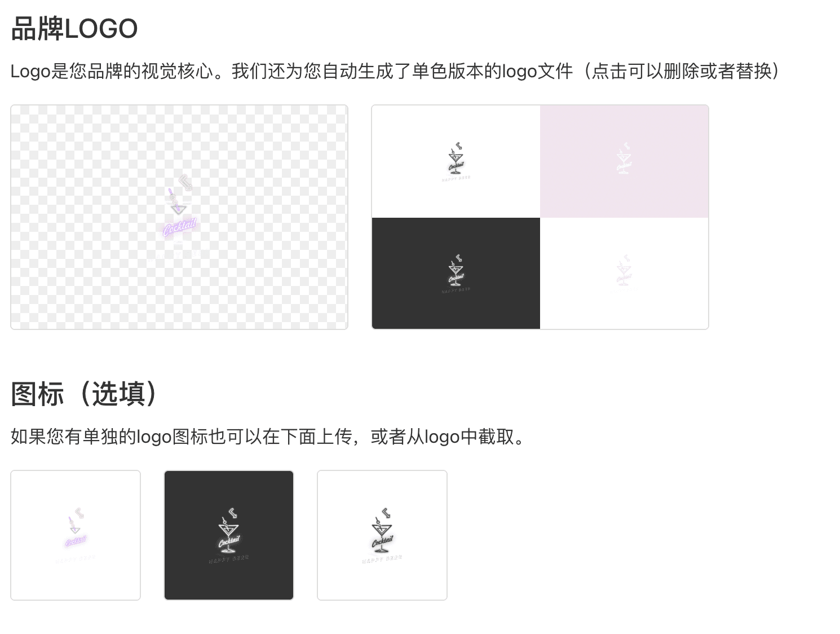
Task: Click the 品牌LOGO heading
Action: pyautogui.click(x=74, y=29)
